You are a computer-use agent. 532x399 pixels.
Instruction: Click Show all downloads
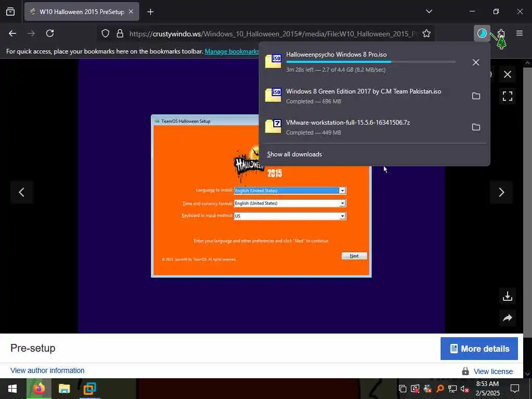click(x=294, y=154)
